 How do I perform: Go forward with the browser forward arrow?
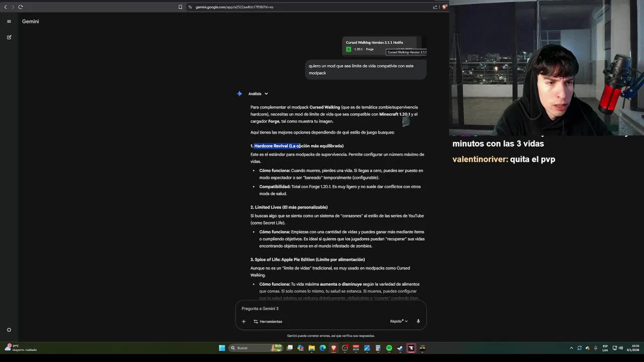[13, 7]
